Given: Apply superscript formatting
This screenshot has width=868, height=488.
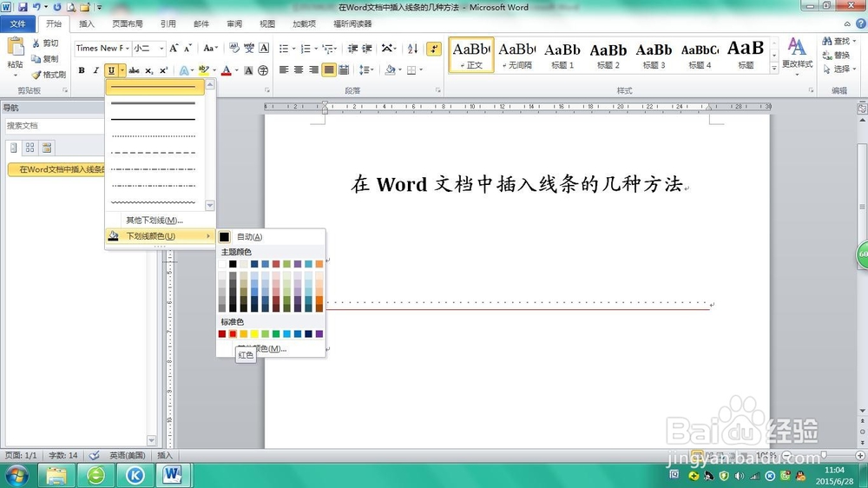Looking at the screenshot, I should (x=163, y=70).
